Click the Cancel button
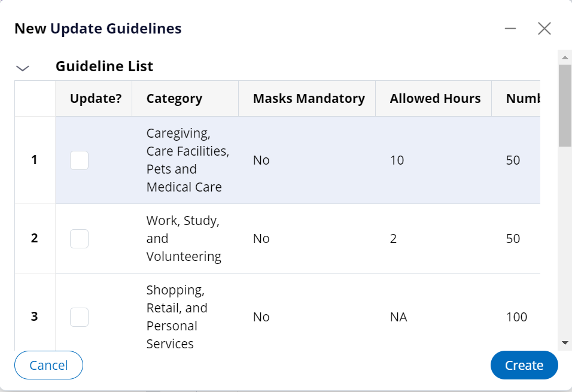This screenshot has width=572, height=392. 48,365
